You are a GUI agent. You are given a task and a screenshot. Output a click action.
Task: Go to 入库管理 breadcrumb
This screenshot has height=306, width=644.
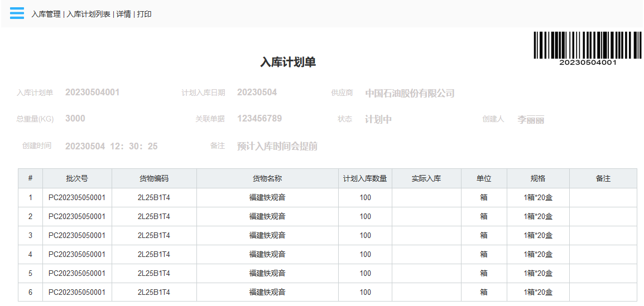click(x=46, y=14)
